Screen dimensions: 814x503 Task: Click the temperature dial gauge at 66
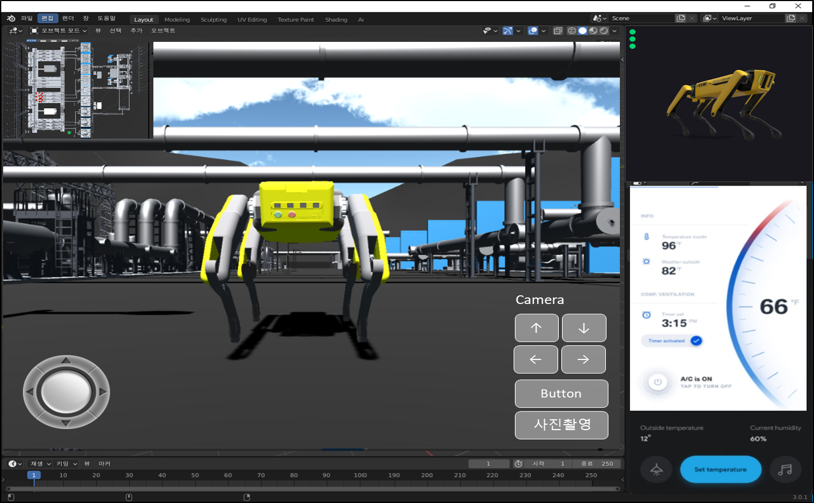point(773,306)
